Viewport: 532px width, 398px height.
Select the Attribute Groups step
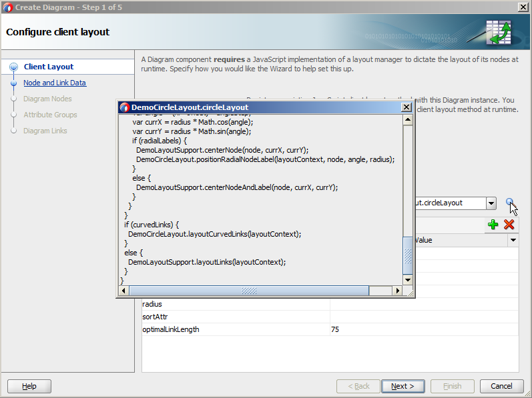tap(50, 115)
